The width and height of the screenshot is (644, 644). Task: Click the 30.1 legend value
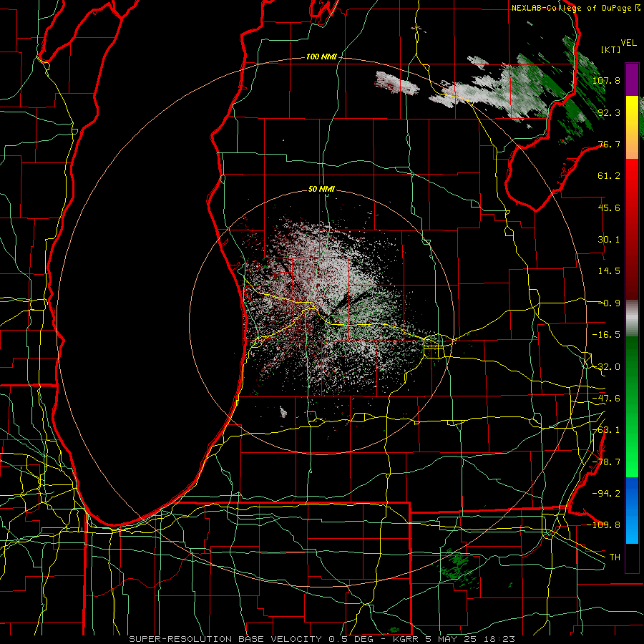(609, 240)
